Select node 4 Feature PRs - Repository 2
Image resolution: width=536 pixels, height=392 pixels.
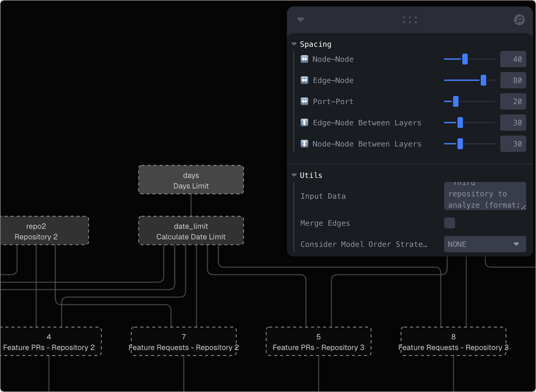tap(51, 341)
